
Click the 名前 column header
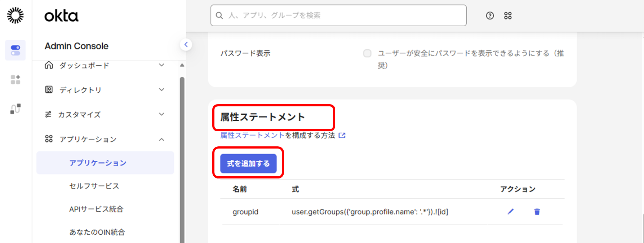(x=240, y=189)
